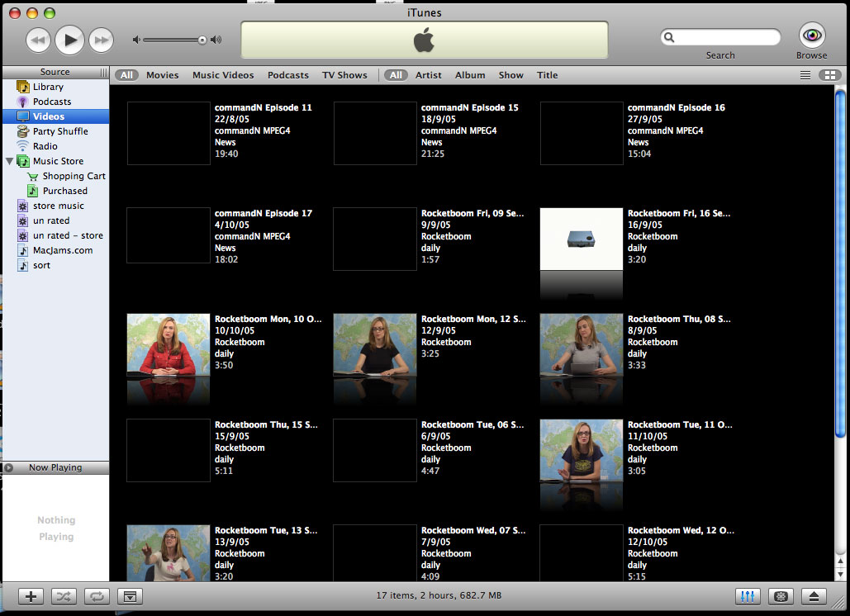Viewport: 850px width, 616px height.
Task: Toggle repeat mode button
Action: 97,596
